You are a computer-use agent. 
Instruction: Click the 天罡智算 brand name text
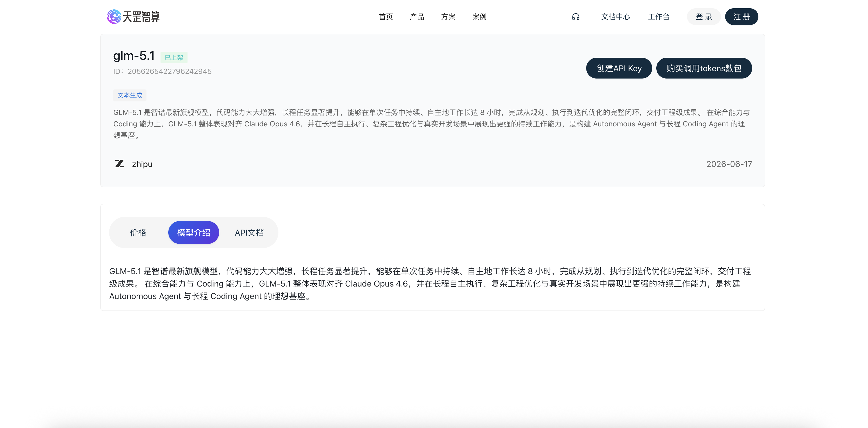141,17
